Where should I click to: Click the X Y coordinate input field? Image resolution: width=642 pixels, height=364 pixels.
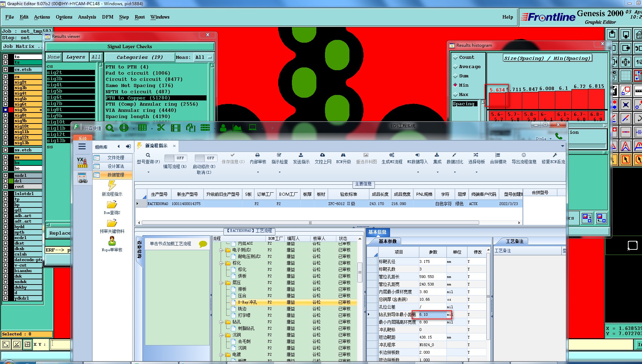coord(61,344)
